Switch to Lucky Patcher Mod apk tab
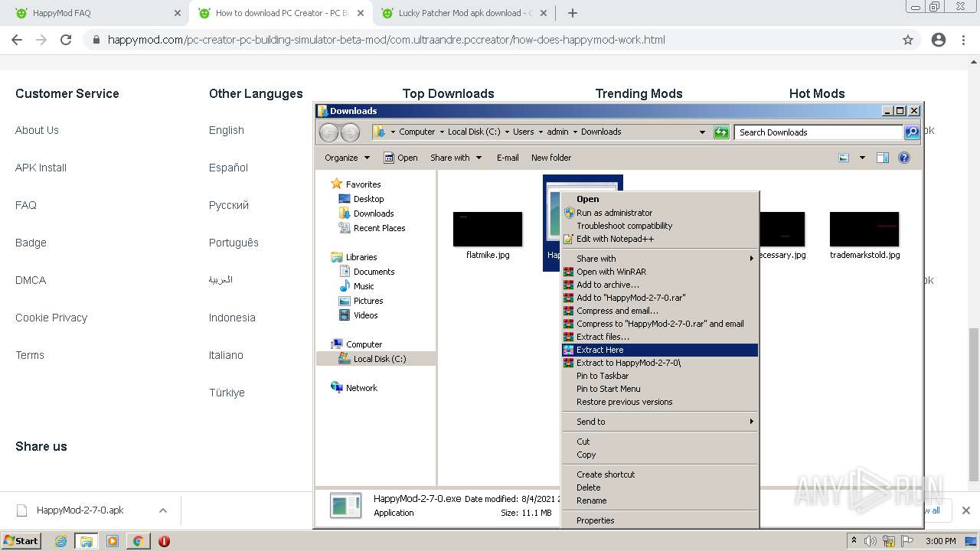Image resolution: width=980 pixels, height=551 pixels. [x=463, y=13]
